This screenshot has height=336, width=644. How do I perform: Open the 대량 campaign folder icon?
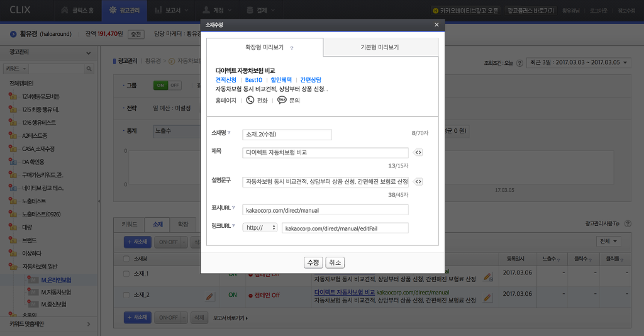pyautogui.click(x=13, y=227)
